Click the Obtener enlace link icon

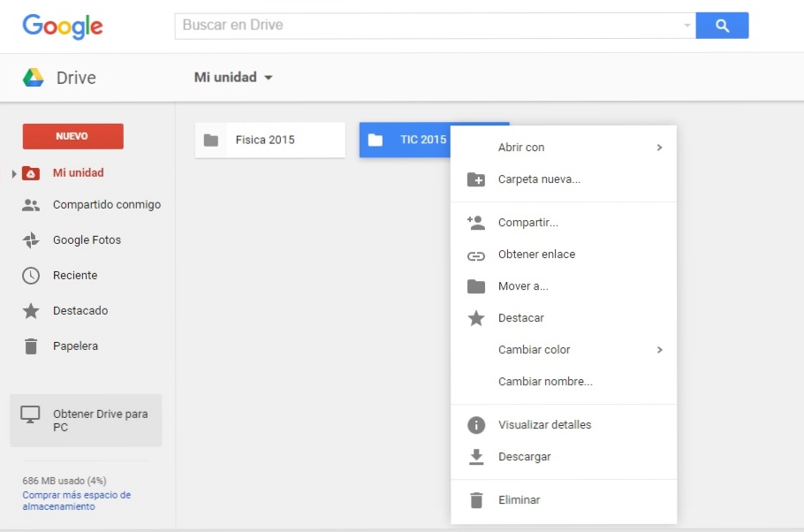tap(476, 255)
